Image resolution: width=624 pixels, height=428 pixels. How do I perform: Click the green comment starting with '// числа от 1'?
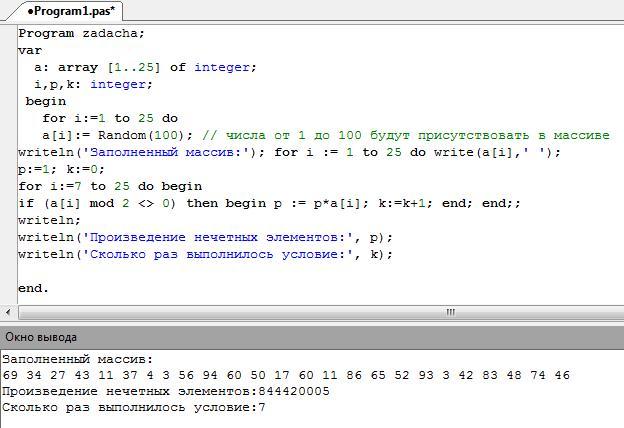[406, 135]
